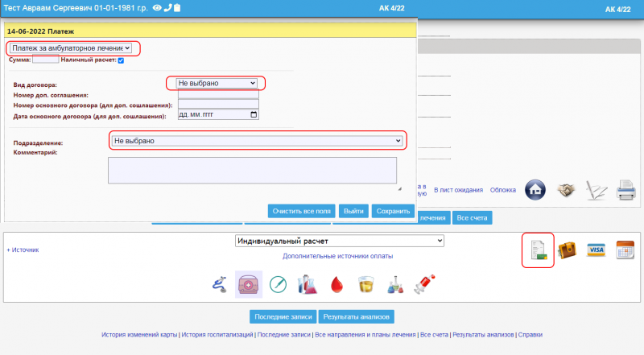644x355 pixels.
Task: Open the calendar icon
Action: point(625,250)
